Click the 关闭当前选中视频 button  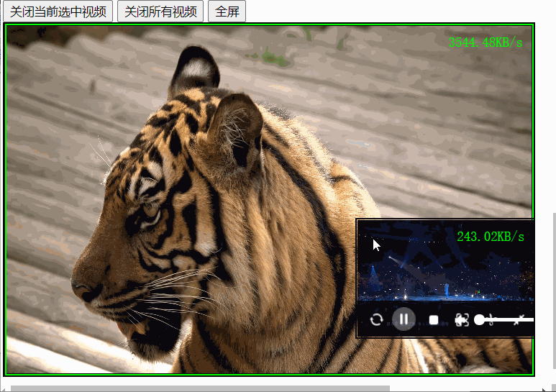[58, 12]
